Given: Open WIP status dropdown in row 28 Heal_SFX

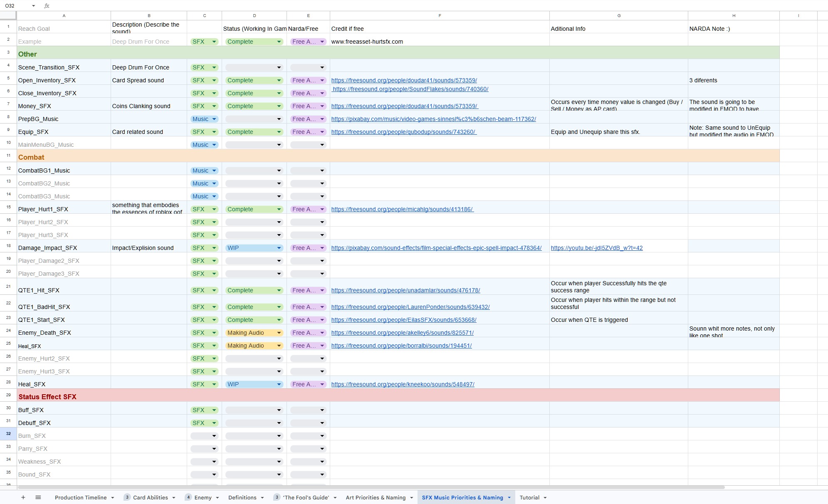Looking at the screenshot, I should click(254, 384).
